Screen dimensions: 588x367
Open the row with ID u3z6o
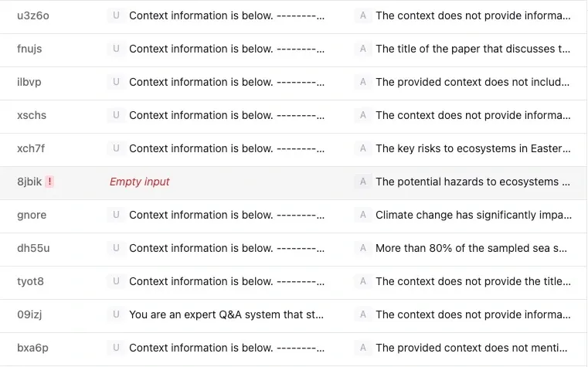pos(33,15)
